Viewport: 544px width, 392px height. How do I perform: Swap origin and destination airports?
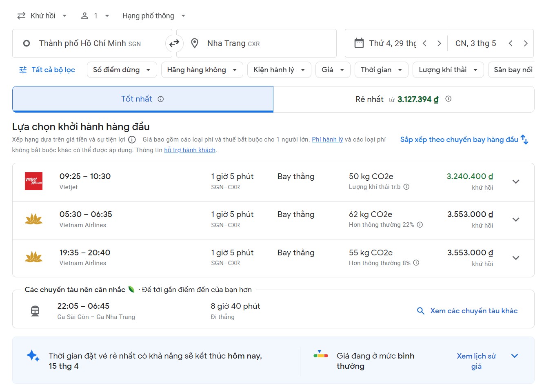coord(174,43)
